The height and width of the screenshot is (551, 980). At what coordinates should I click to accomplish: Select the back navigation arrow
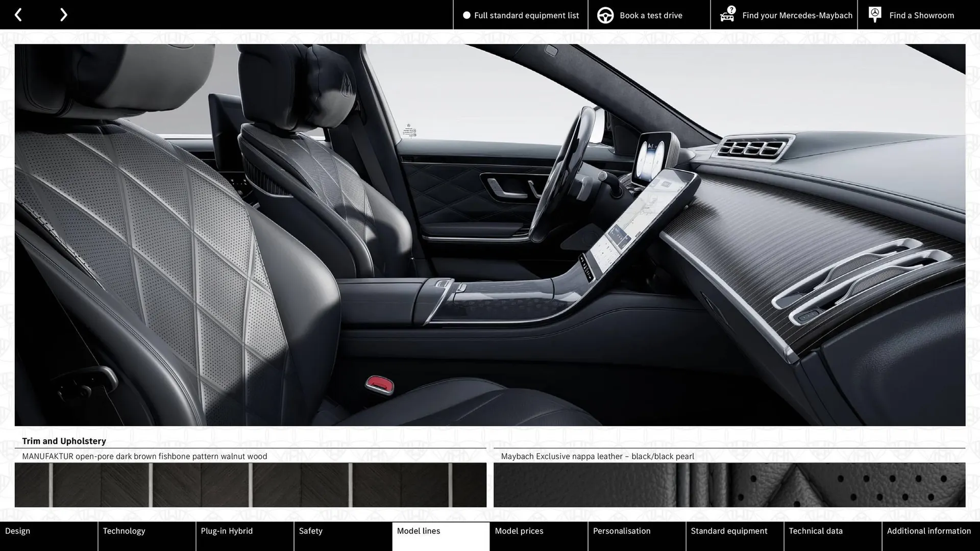point(18,14)
